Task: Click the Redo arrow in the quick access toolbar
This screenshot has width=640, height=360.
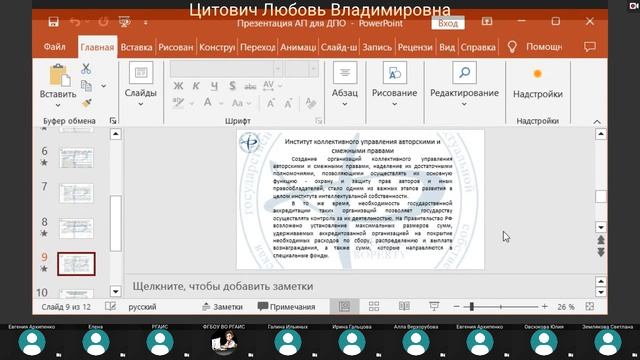Action: tap(103, 22)
